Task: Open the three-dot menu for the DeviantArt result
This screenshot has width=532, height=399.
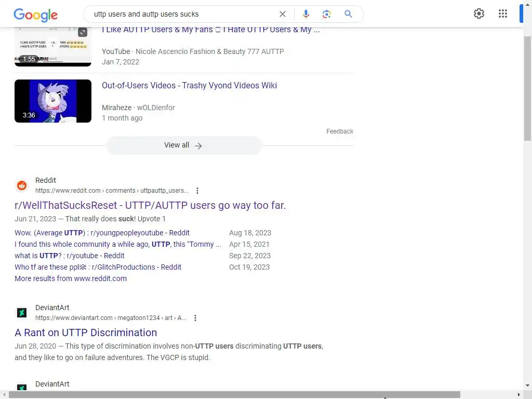Action: (x=195, y=318)
